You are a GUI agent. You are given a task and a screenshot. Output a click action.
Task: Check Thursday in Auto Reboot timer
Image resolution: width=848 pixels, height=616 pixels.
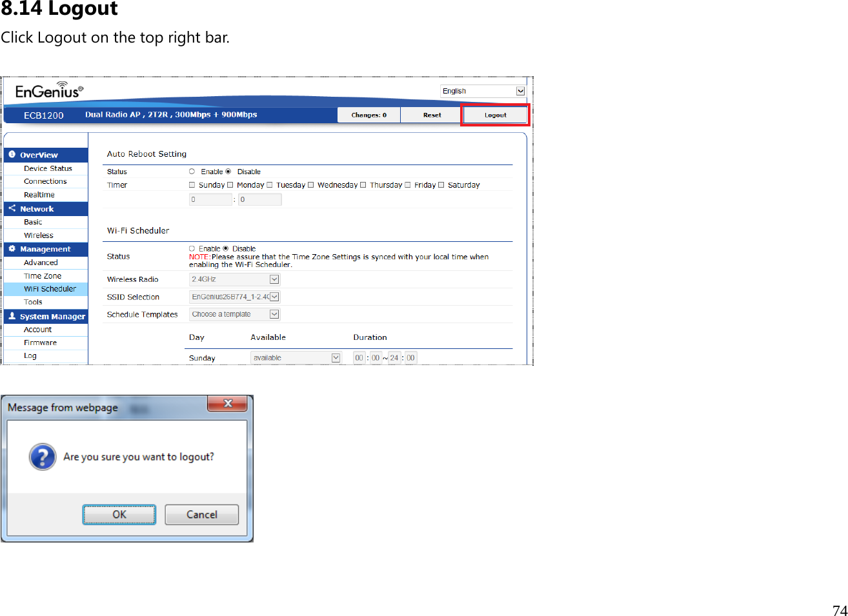[x=363, y=185]
